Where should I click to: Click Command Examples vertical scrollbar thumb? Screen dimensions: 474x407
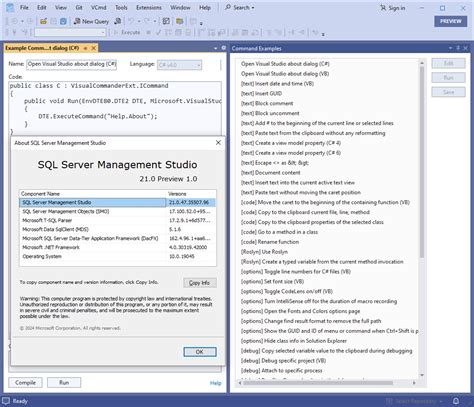(422, 162)
